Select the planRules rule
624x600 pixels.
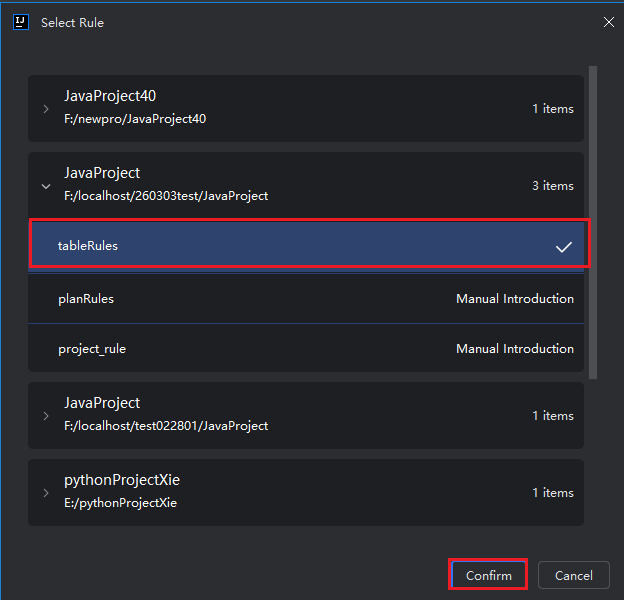[x=86, y=298]
